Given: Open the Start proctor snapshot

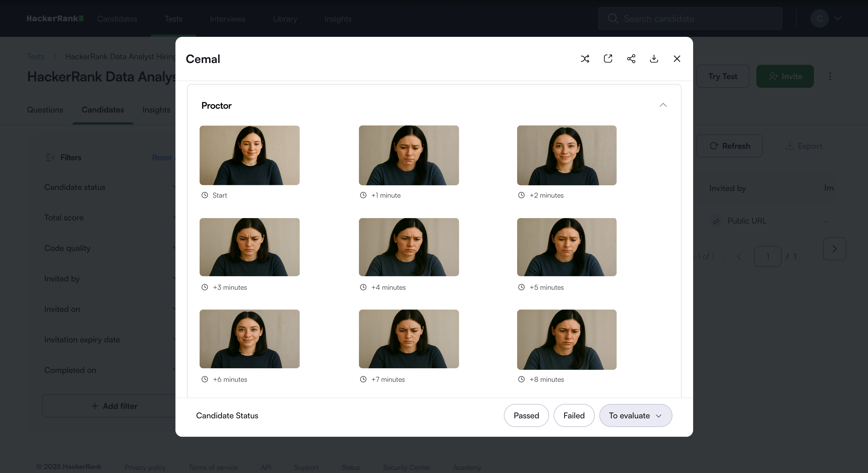Looking at the screenshot, I should point(249,155).
